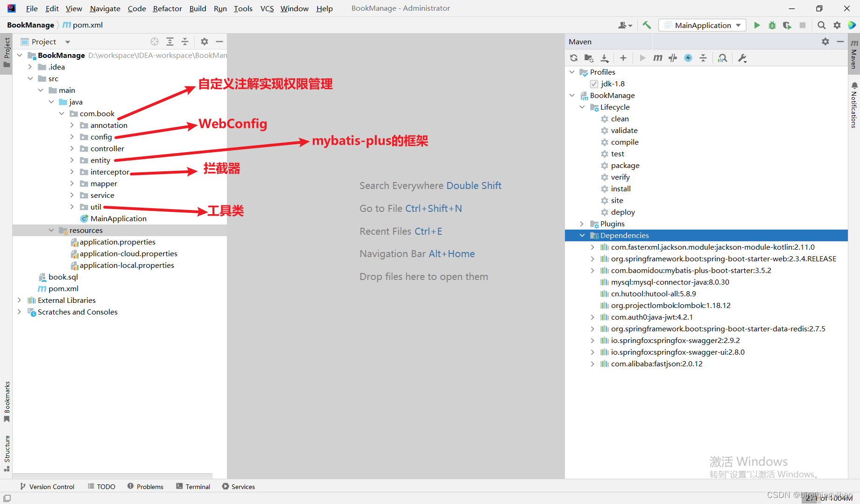Viewport: 860px width, 504px height.
Task: Run MainApplication with green play button
Action: pyautogui.click(x=757, y=25)
